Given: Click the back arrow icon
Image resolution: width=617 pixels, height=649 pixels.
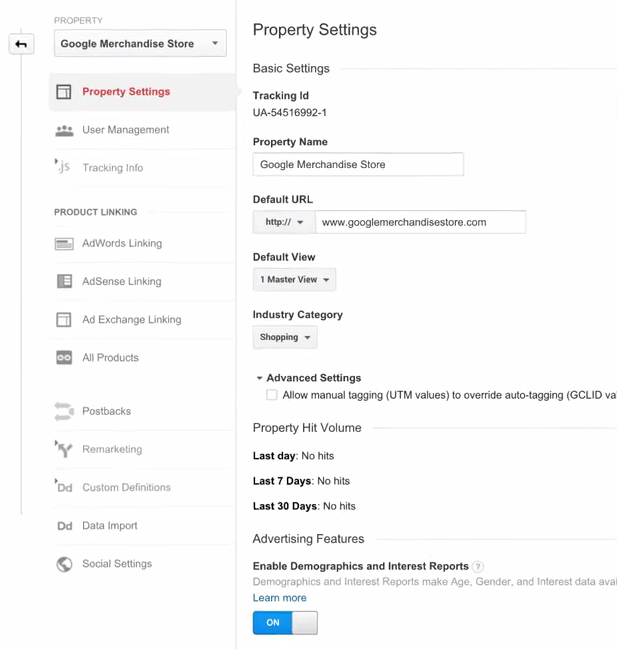Looking at the screenshot, I should [21, 44].
